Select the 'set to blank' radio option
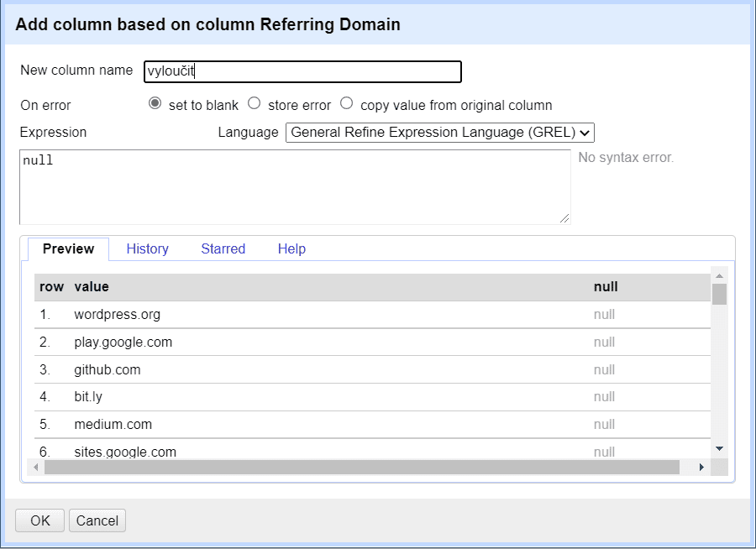The height and width of the screenshot is (549, 756). point(155,104)
